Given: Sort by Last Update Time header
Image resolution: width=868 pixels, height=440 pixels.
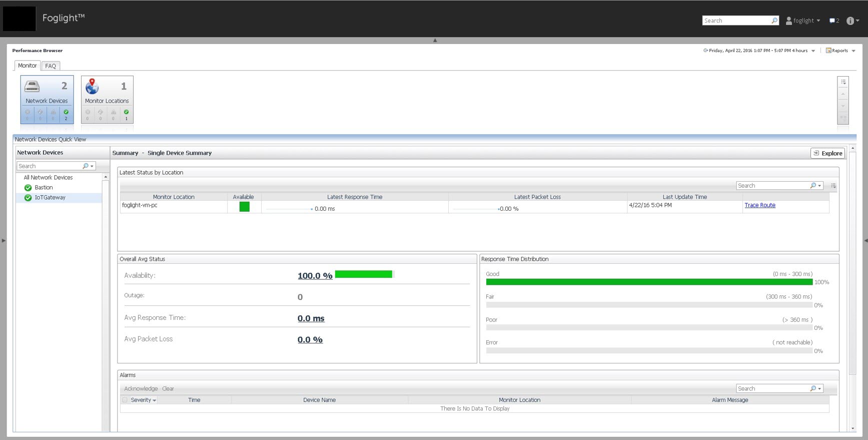Looking at the screenshot, I should pyautogui.click(x=684, y=197).
